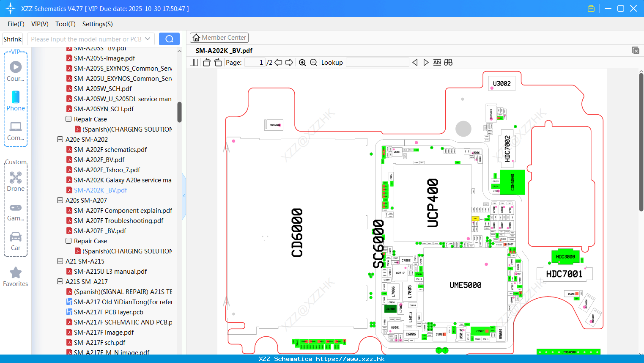
Task: Select the SM-A202K _BV.pdf tab
Action: pos(224,50)
